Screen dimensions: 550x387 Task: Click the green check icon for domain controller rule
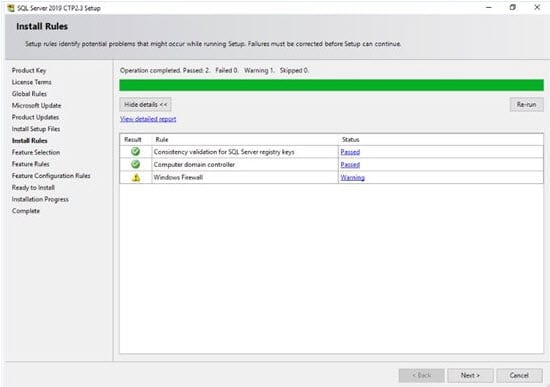[x=135, y=164]
